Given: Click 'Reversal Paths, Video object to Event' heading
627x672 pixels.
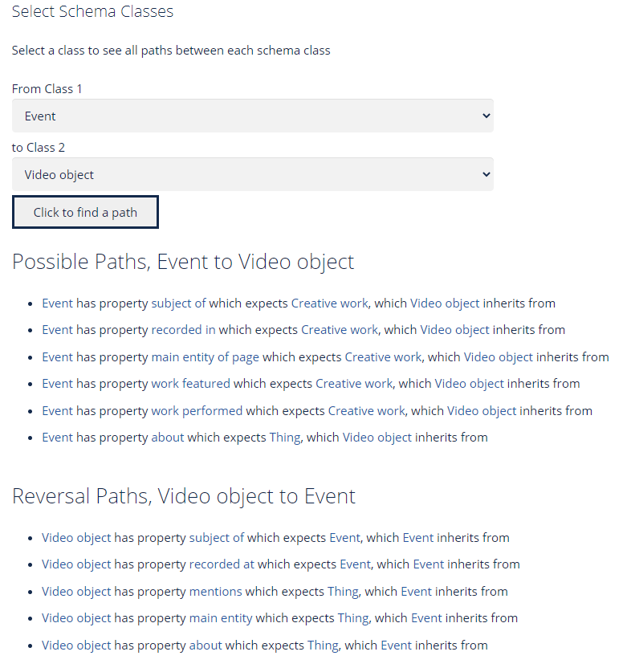Looking at the screenshot, I should (x=183, y=496).
